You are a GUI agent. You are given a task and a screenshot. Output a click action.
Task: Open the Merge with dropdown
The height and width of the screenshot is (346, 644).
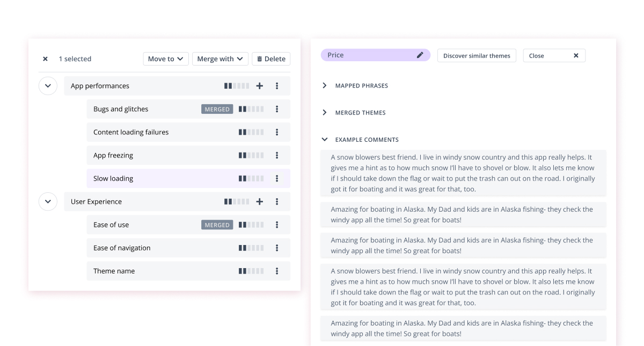(x=220, y=59)
